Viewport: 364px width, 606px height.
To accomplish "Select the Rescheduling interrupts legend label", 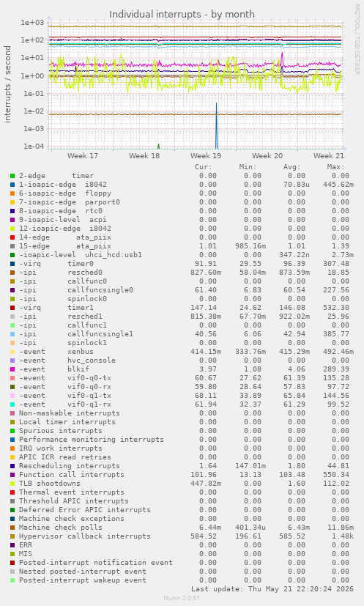I will tap(69, 466).
